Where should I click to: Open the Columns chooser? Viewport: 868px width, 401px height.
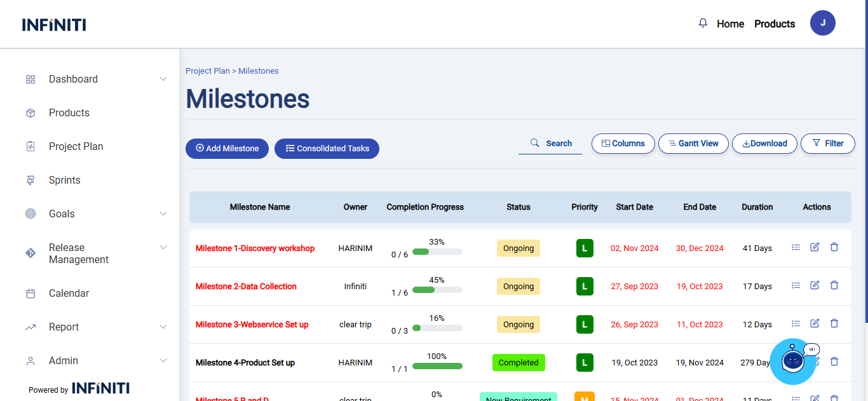(623, 144)
